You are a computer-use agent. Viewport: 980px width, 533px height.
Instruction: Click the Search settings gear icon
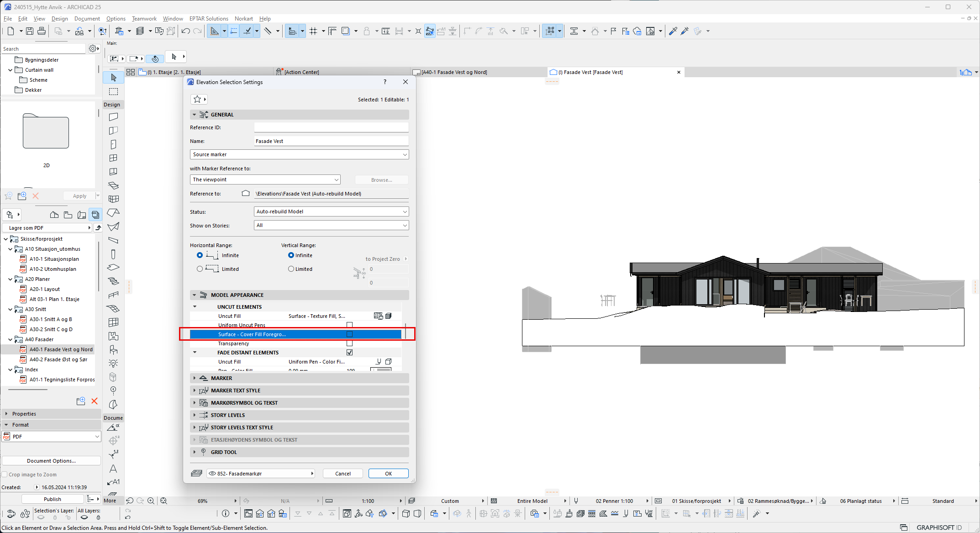click(x=94, y=48)
